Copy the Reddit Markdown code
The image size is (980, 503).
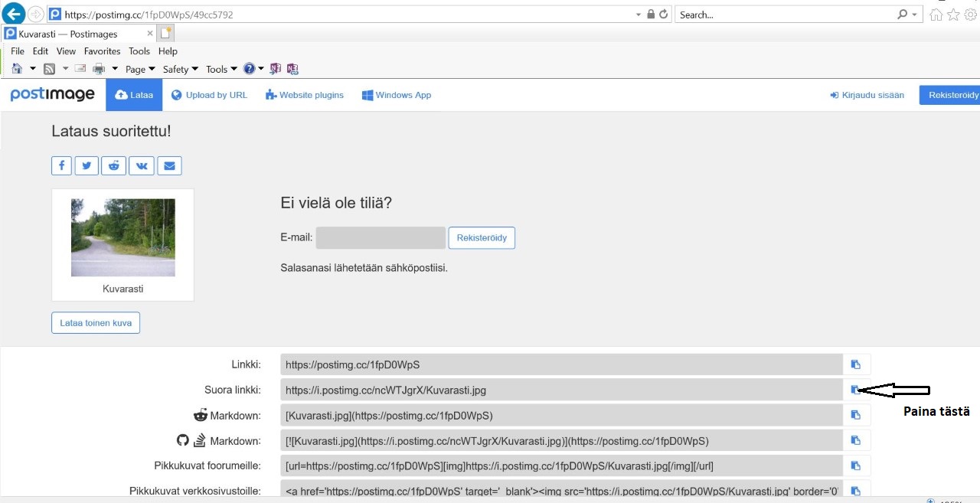[x=856, y=415]
